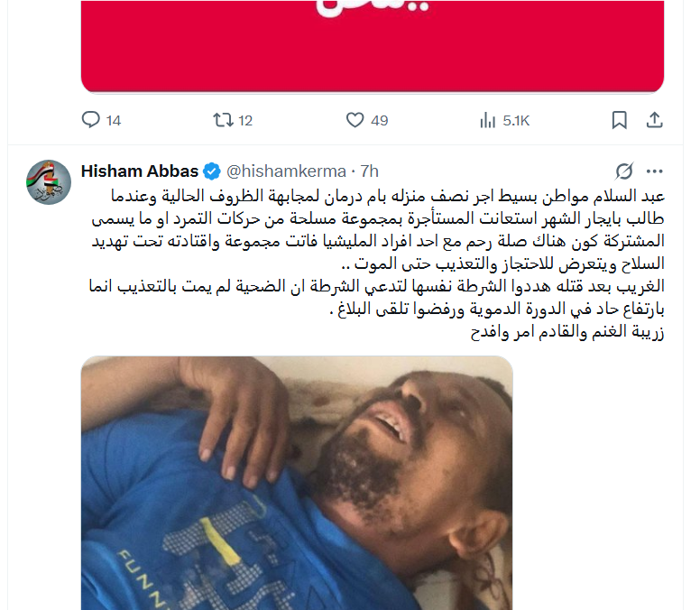Viewport: 700px width, 610px height.
Task: Open Hisham Abbas profile avatar
Action: 49,182
